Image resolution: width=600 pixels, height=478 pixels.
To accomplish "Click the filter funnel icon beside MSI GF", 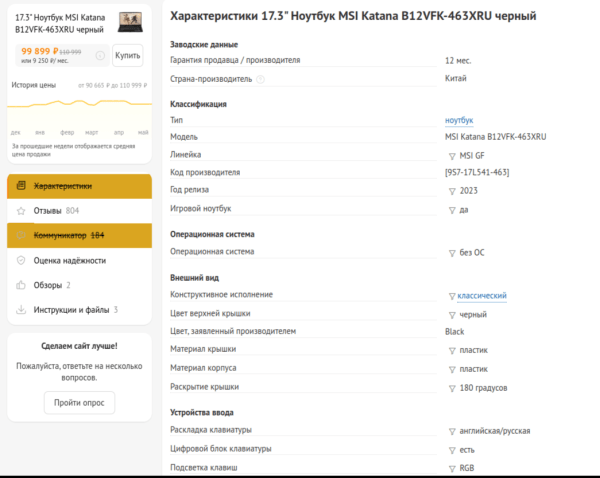I will tap(452, 156).
